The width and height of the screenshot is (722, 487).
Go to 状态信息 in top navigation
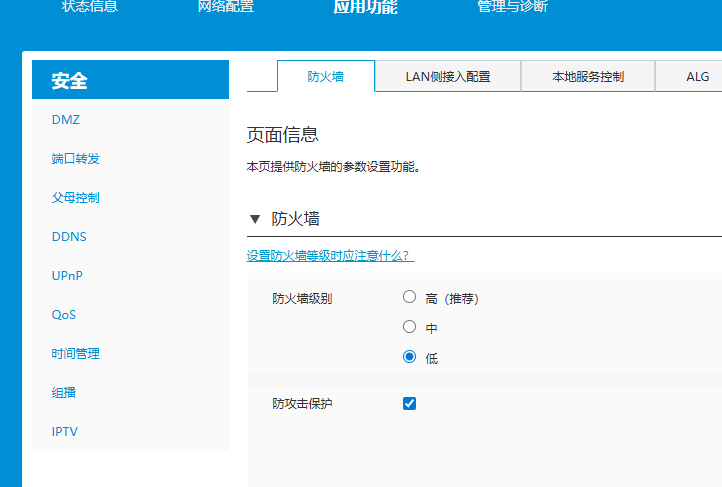click(x=89, y=7)
